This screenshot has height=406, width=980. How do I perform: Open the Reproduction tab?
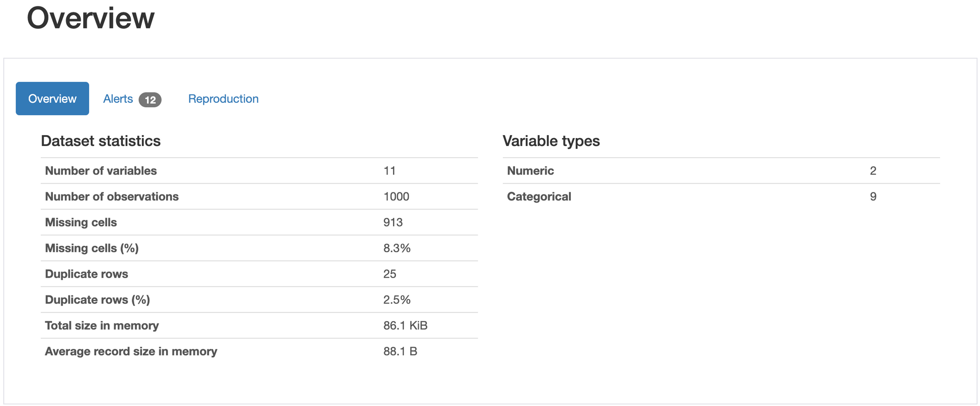(x=223, y=99)
